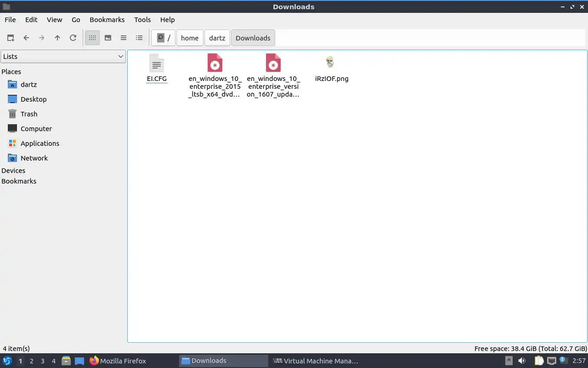
Task: Open update notifier tray icon
Action: point(563,360)
